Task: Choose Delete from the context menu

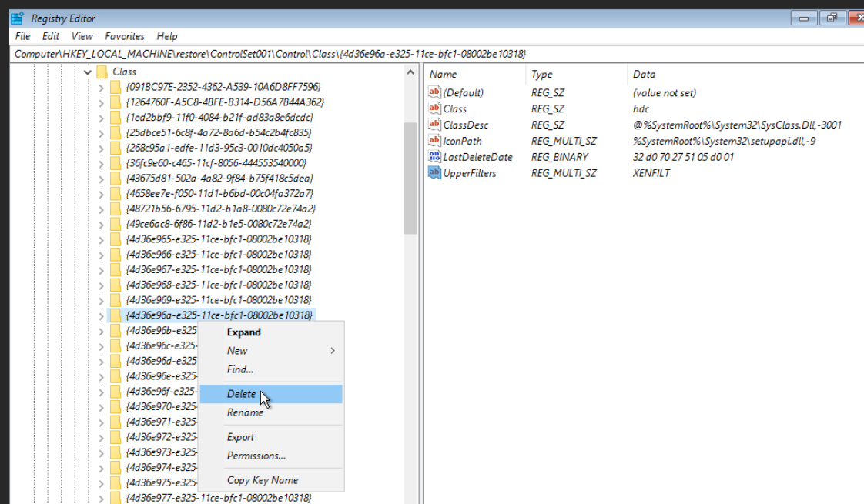Action: tap(241, 394)
